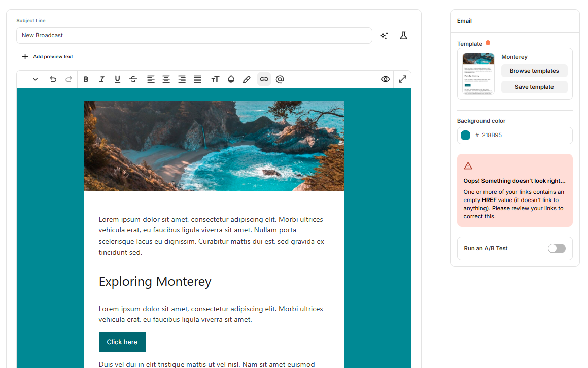Select the Monterey coastline header image
Viewport: 588px width, 368px height.
pos(214,146)
